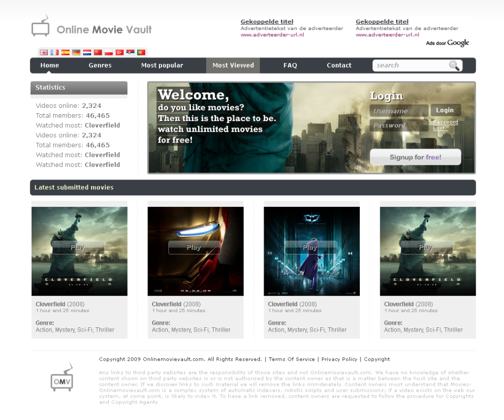Open the Password Lost? link
504x420 pixels.
tap(445, 125)
